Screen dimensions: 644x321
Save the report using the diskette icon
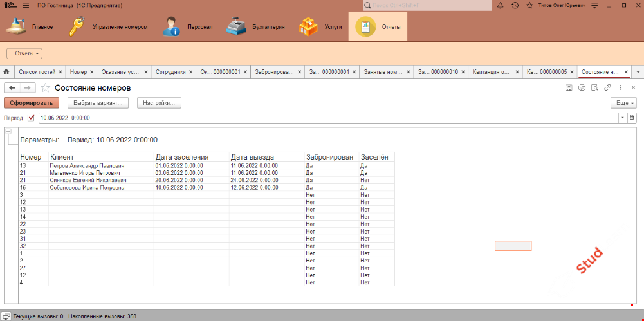click(569, 87)
